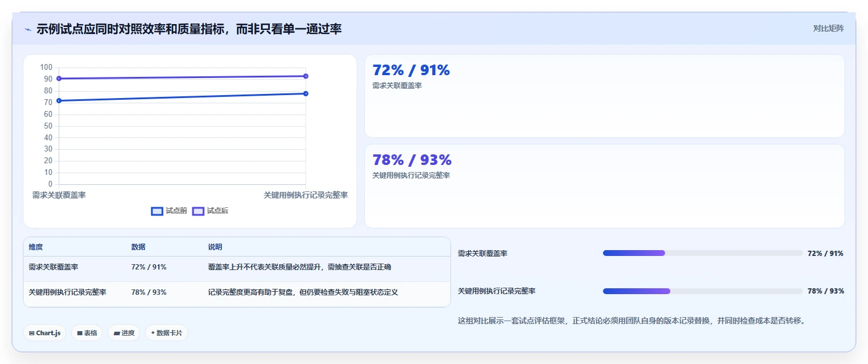Click the 78% / 93% stat card value
The image size is (868, 364).
(412, 160)
